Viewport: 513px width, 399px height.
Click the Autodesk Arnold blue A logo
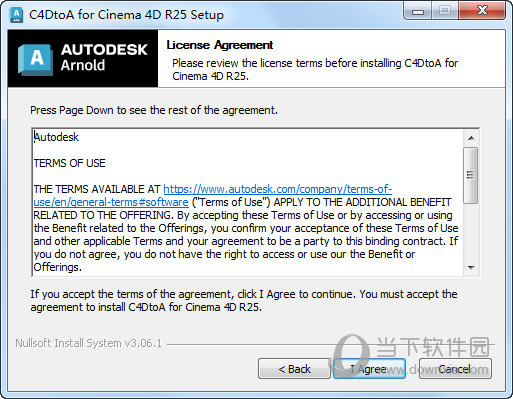[35, 59]
